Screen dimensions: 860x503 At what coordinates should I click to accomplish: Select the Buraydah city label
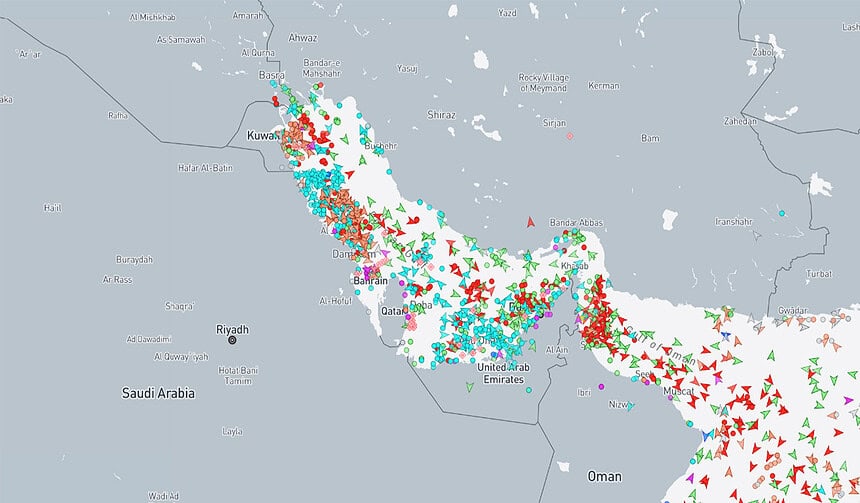pyautogui.click(x=133, y=259)
